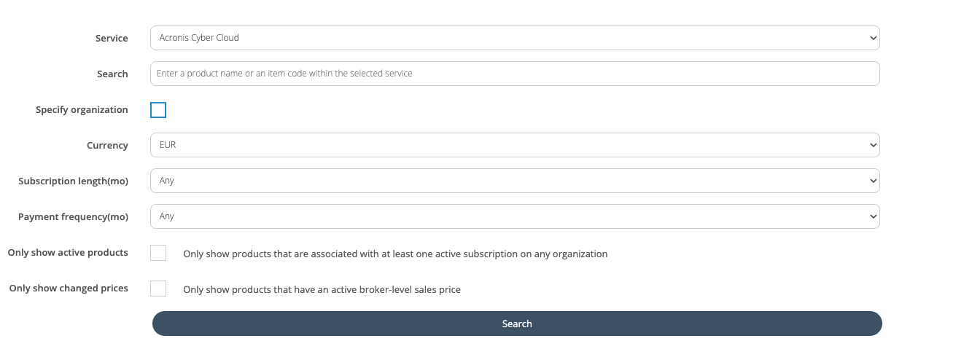The width and height of the screenshot is (980, 357).
Task: Click the Currency field label
Action: [107, 145]
